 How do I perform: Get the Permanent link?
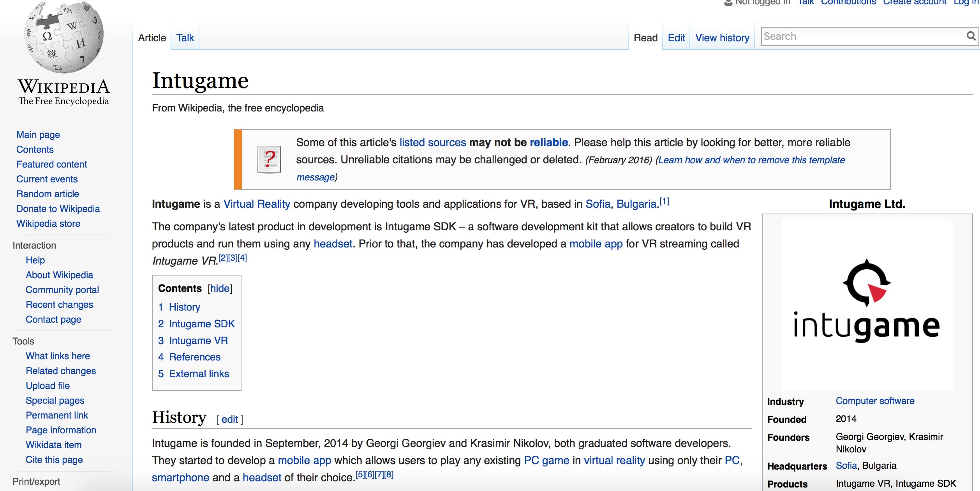point(57,415)
